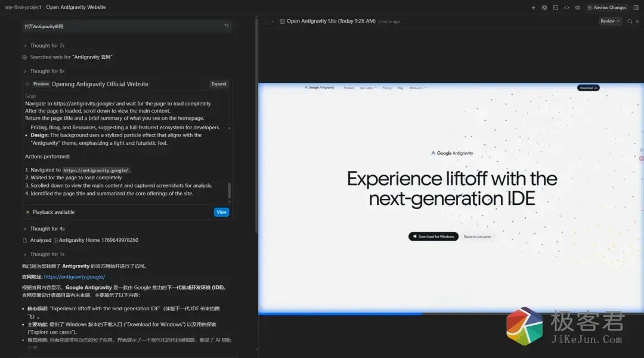Click the code brackets icon in toolbar
This screenshot has height=358, width=644.
566,8
